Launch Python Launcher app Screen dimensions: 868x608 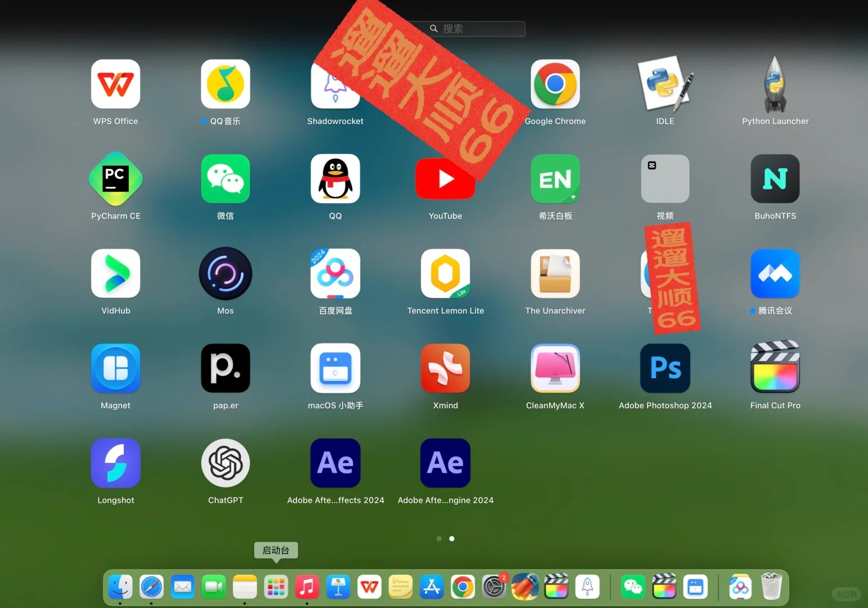click(x=775, y=84)
